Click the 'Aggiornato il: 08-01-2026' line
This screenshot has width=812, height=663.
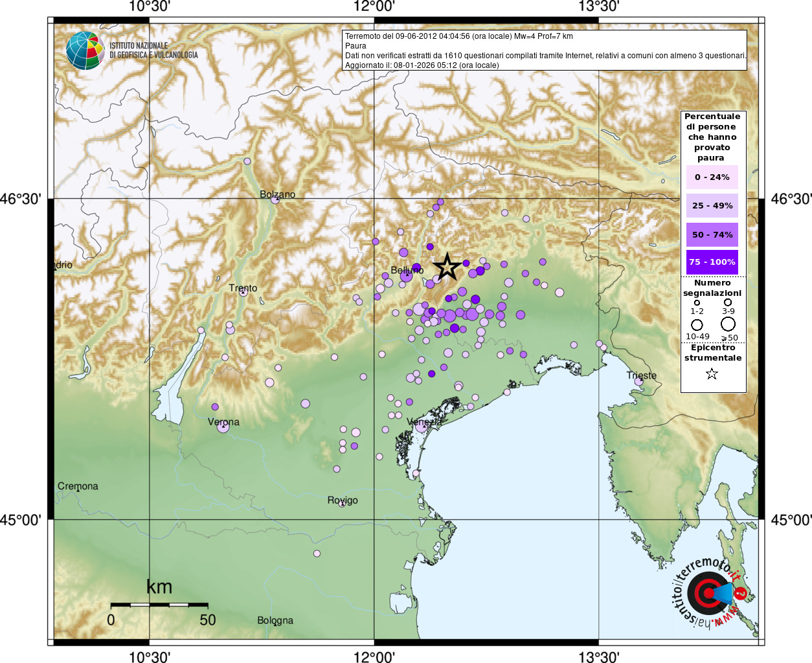pyautogui.click(x=422, y=65)
